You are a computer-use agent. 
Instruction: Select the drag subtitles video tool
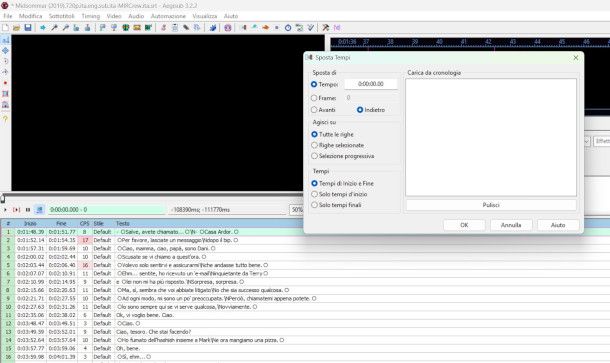pyautogui.click(x=5, y=51)
